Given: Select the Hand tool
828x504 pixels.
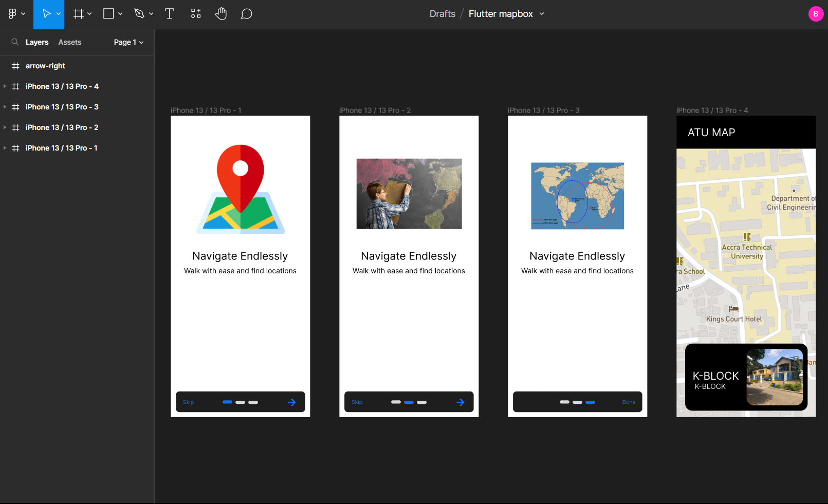Looking at the screenshot, I should click(x=221, y=14).
